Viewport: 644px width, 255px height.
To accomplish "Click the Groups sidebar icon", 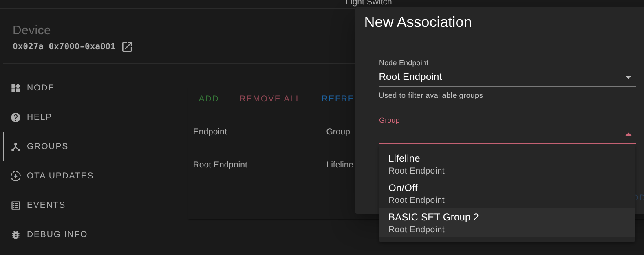I will pos(16,147).
